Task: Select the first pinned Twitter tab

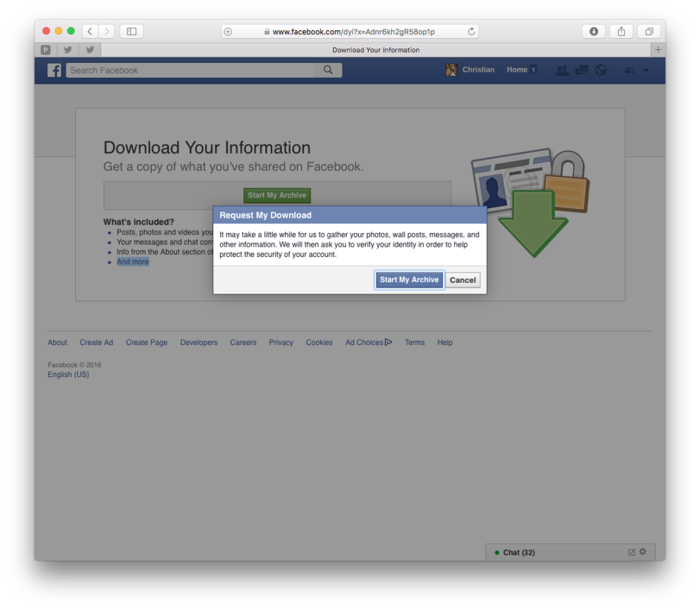Action: [68, 50]
